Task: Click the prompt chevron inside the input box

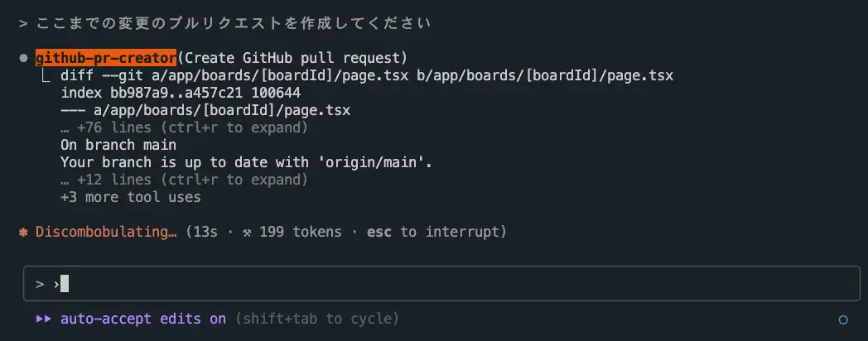Action: [39, 284]
